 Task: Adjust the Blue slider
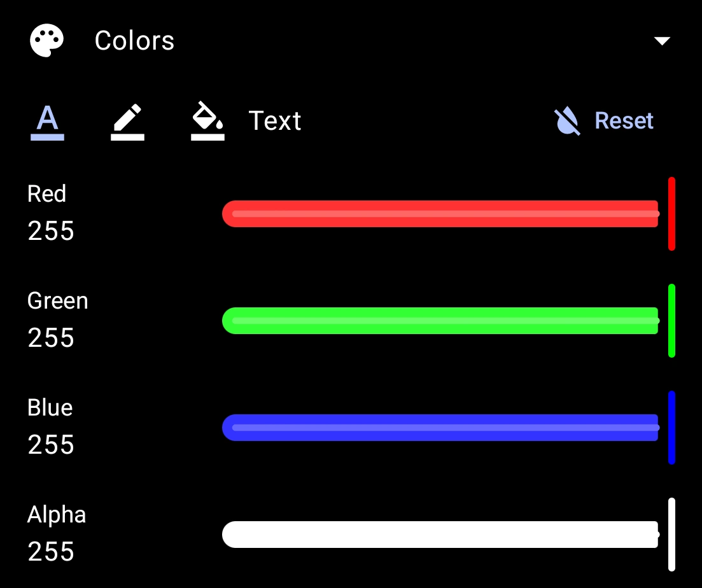coord(440,428)
